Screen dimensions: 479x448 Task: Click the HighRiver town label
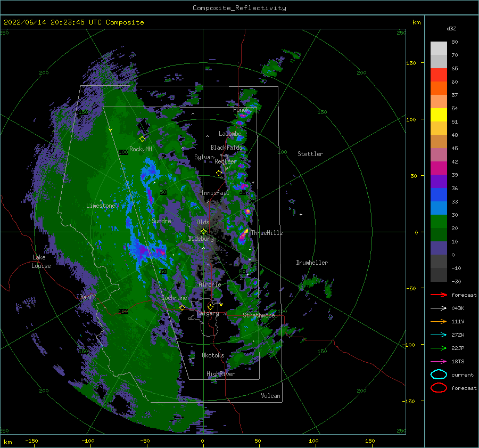click(221, 374)
